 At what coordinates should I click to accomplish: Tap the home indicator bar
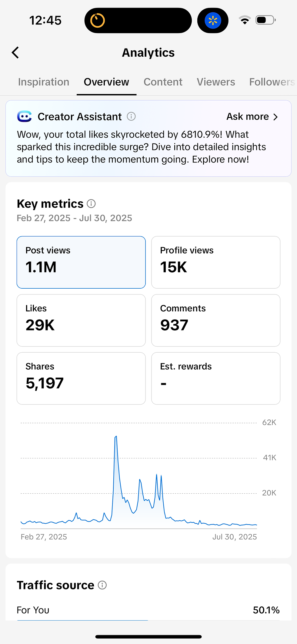pos(148,637)
